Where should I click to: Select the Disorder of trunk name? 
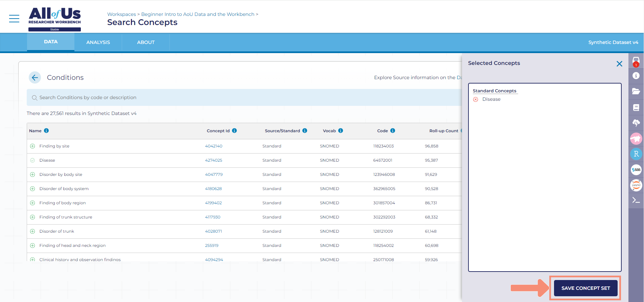pyautogui.click(x=57, y=231)
